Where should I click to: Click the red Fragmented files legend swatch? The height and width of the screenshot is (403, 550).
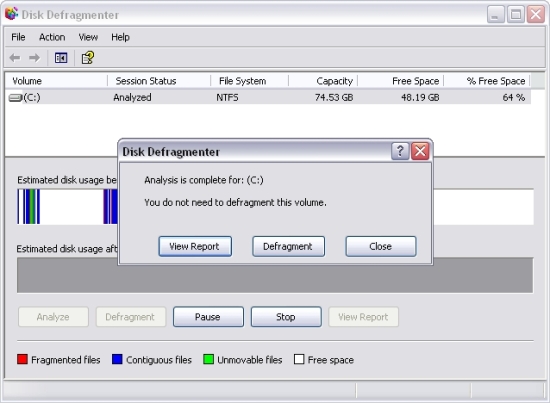coord(22,359)
